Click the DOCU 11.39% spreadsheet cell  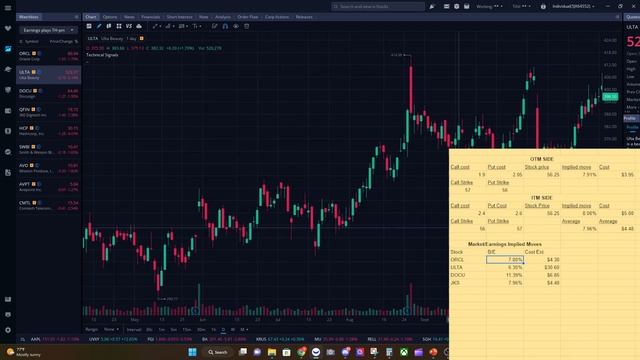[505, 275]
